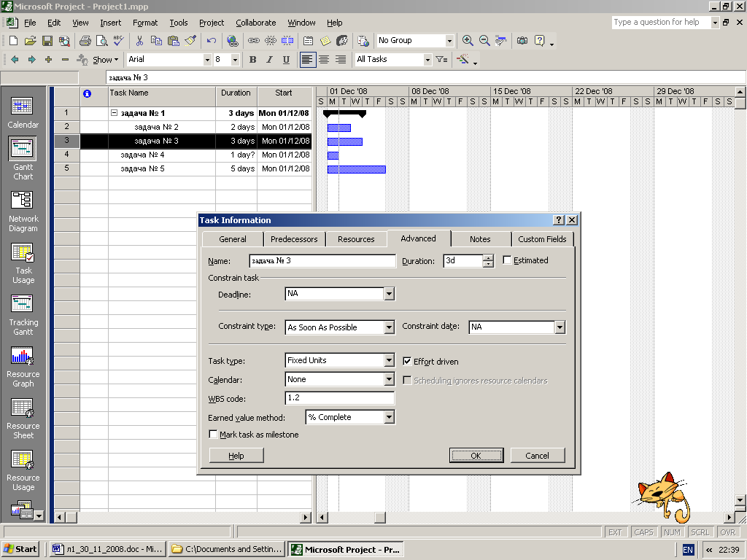Switch to the Predecessors tab
This screenshot has width=747, height=560.
pos(294,239)
